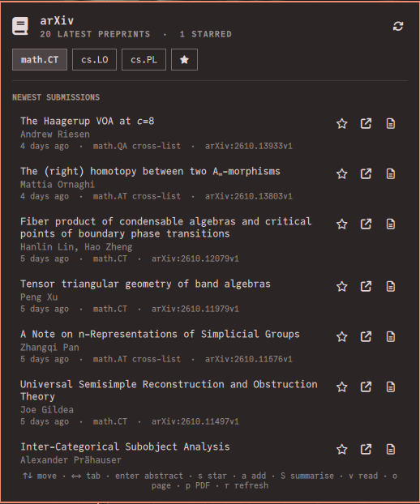Click identifier arXiv:2610.11979v1

click(x=195, y=309)
